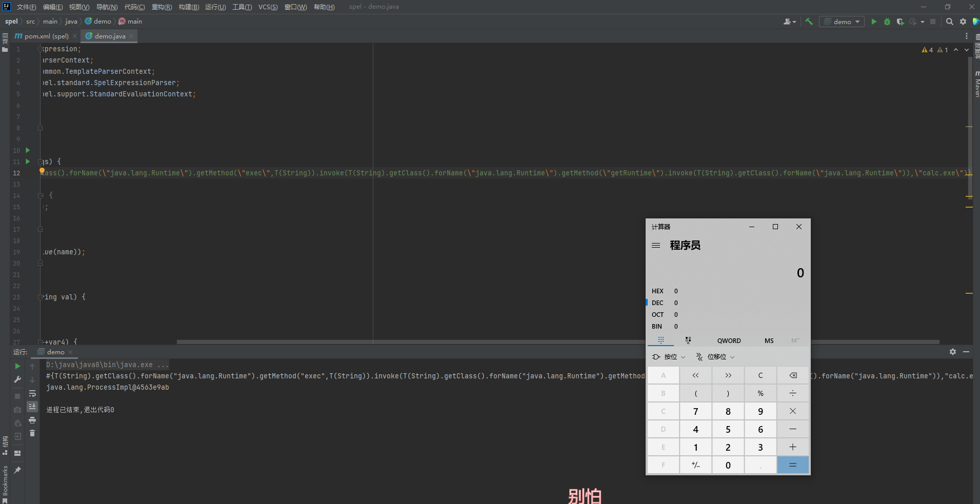Open IDE settings gear in top toolbar
The image size is (980, 504).
click(963, 22)
